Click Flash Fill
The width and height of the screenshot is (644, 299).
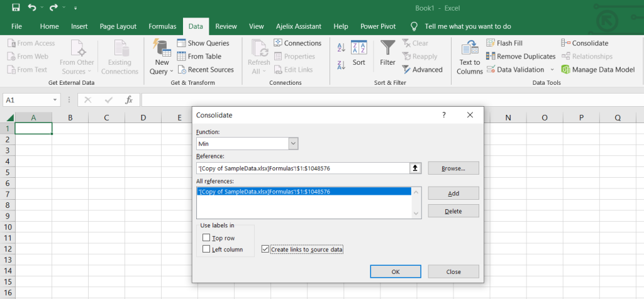(504, 43)
